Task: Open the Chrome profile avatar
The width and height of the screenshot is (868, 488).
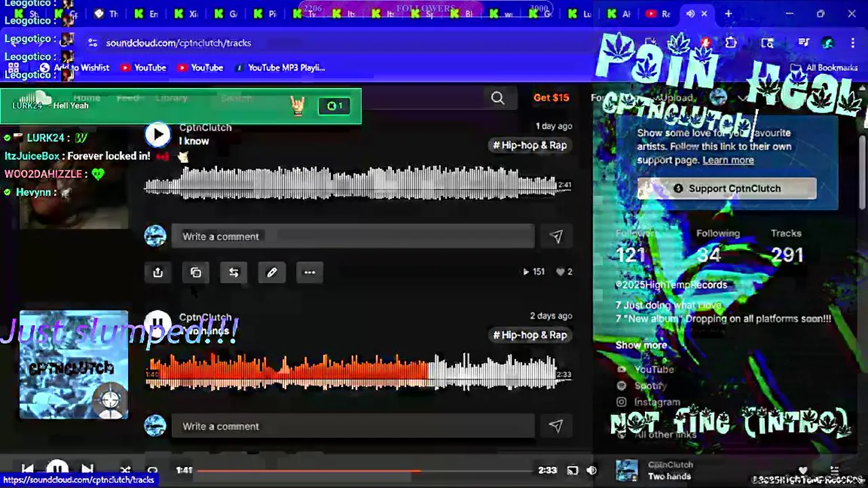Action: (828, 43)
